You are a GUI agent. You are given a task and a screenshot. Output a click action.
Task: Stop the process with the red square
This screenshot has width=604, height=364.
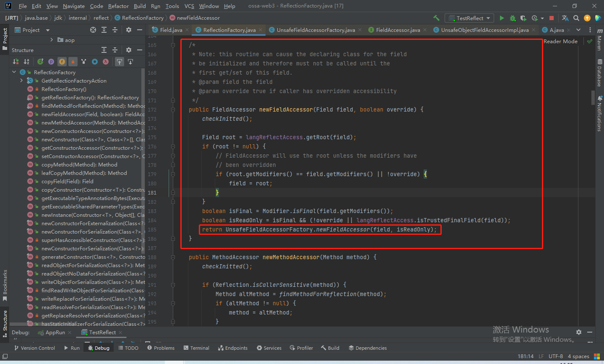(x=552, y=18)
